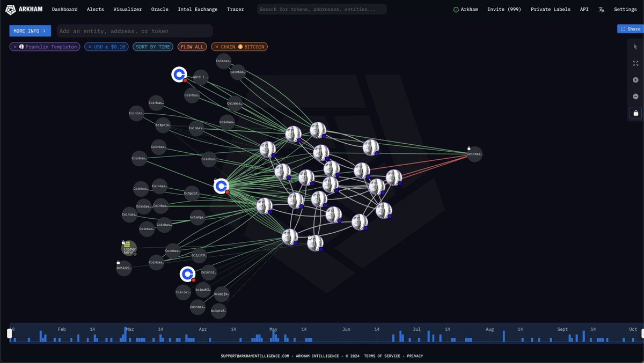Remove the Chain Bitcoin filter
The width and height of the screenshot is (644, 363).
pyautogui.click(x=217, y=47)
